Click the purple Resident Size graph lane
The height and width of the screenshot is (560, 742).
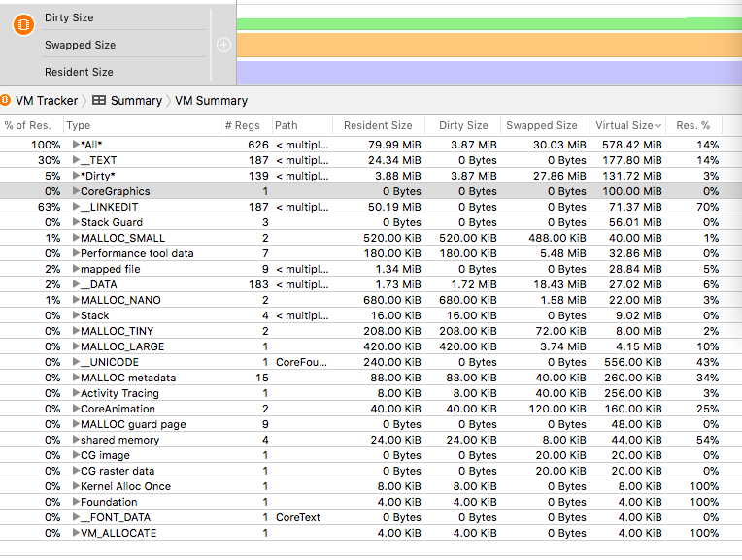(489, 73)
